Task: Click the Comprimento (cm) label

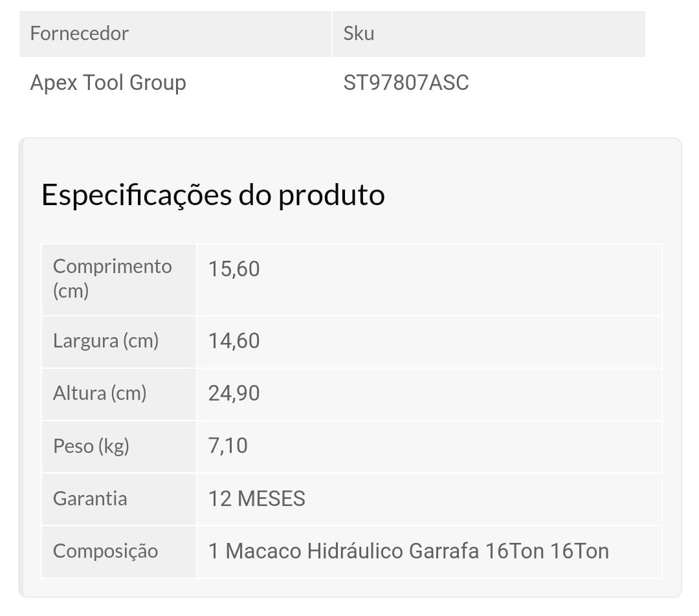Action: 113,279
